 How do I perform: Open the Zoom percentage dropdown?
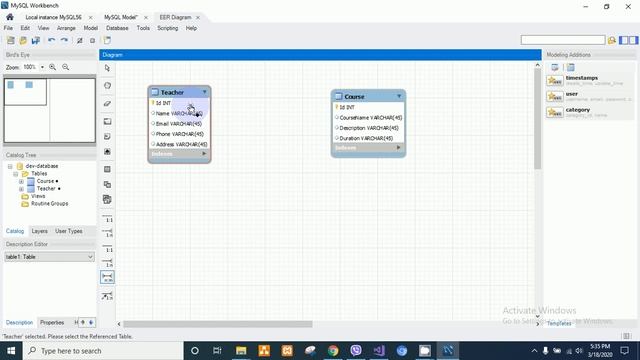click(42, 67)
